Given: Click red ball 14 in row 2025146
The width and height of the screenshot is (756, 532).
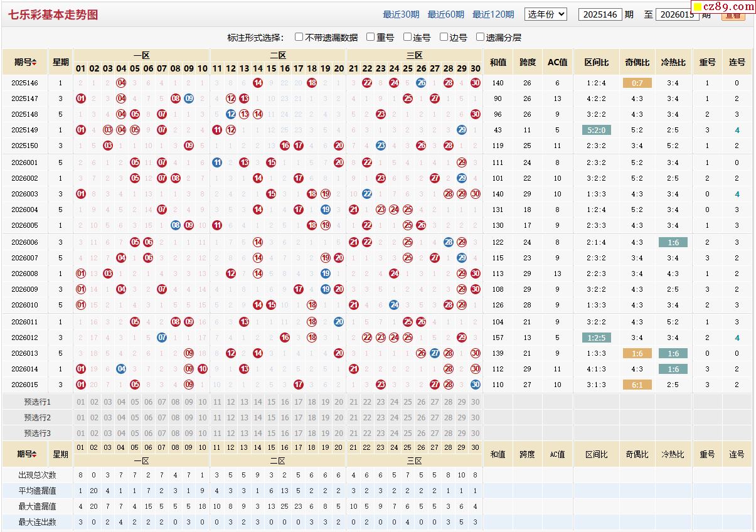Looking at the screenshot, I should pyautogui.click(x=258, y=83).
